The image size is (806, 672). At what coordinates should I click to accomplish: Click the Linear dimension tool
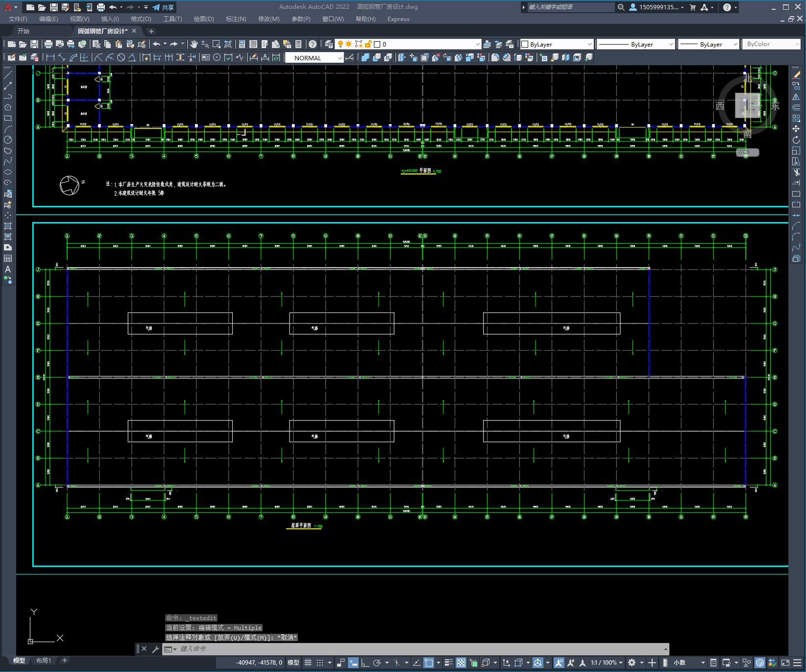point(50,58)
